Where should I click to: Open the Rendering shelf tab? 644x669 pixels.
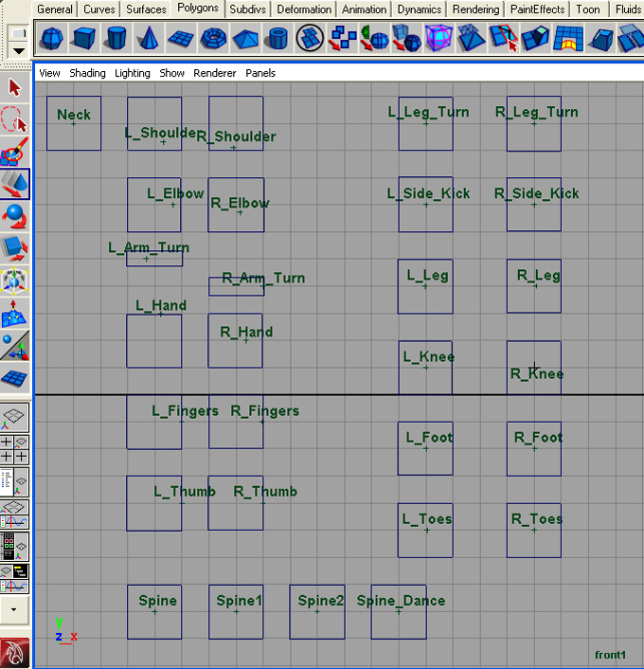475,9
